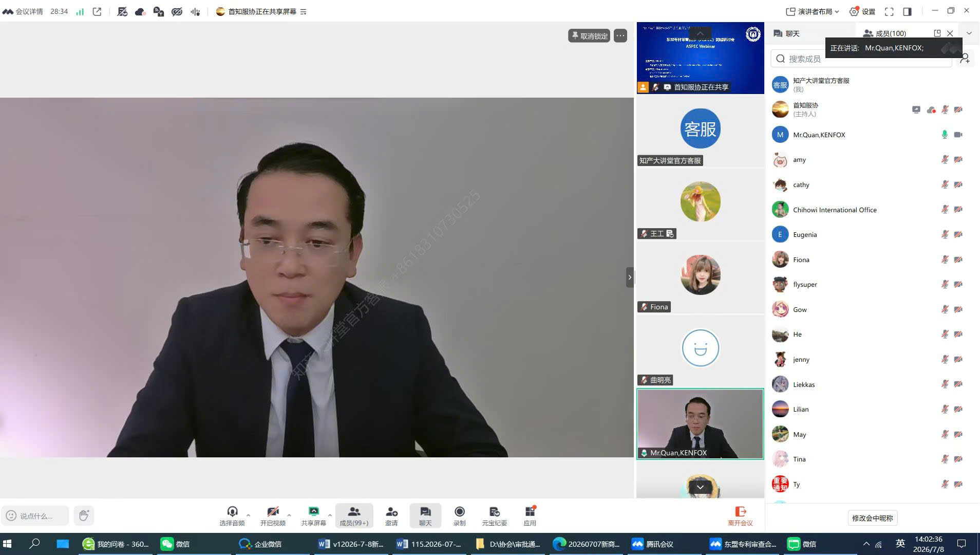Click the audio waveform icon in top bar
980x555 pixels.
point(195,11)
